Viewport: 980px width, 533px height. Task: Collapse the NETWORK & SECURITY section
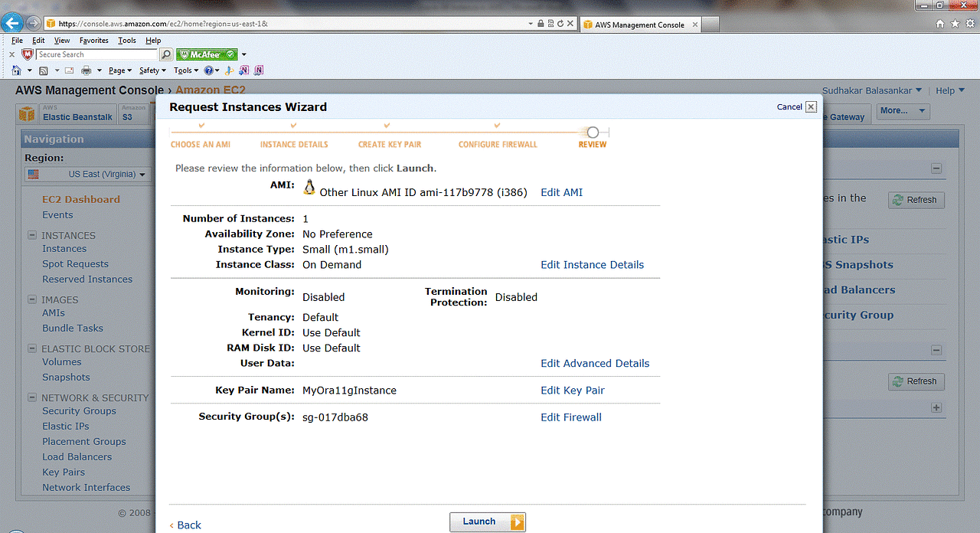pos(32,397)
